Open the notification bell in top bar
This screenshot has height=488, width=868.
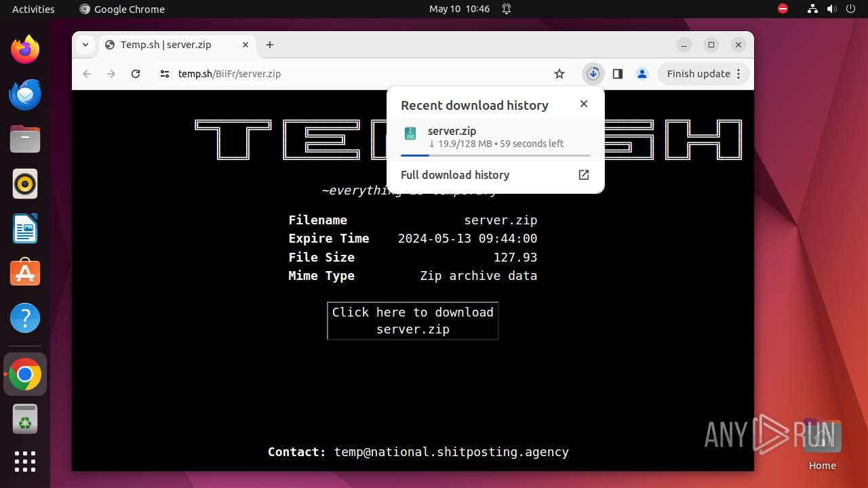507,9
